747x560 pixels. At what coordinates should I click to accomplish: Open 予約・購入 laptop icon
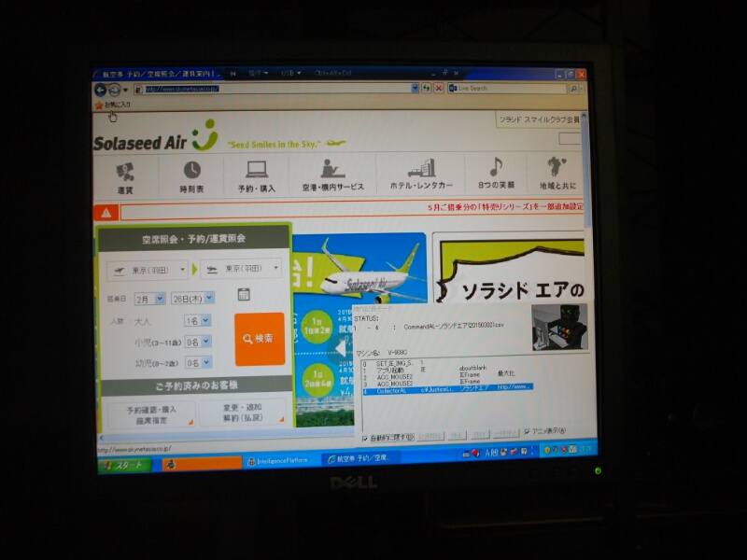256,177
